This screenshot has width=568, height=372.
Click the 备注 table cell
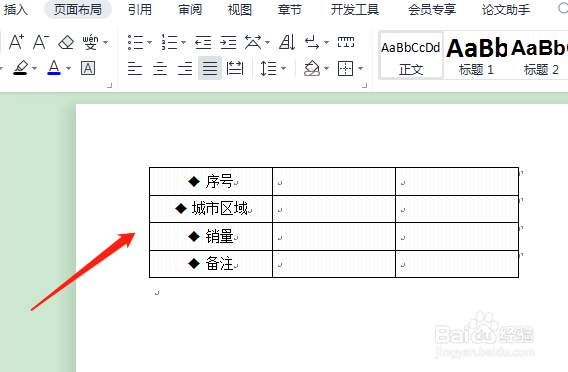[x=211, y=264]
